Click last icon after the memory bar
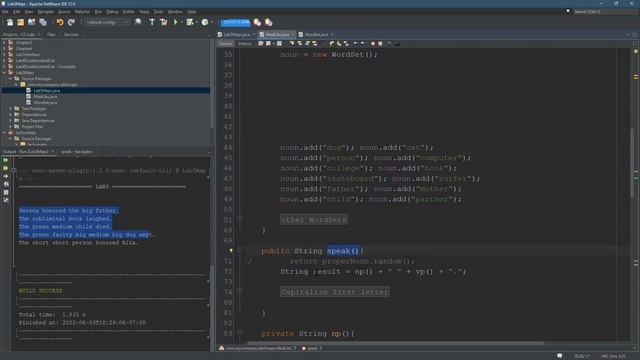The width and height of the screenshot is (640, 360). click(269, 22)
